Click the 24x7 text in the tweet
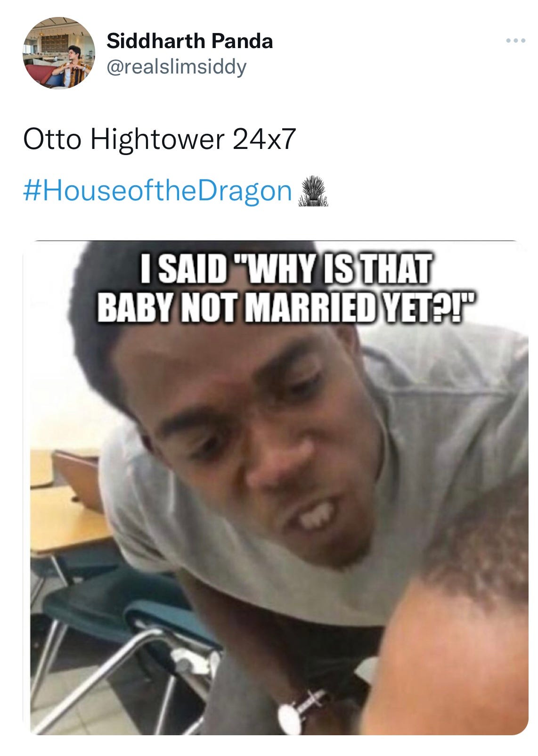 pos(264,140)
